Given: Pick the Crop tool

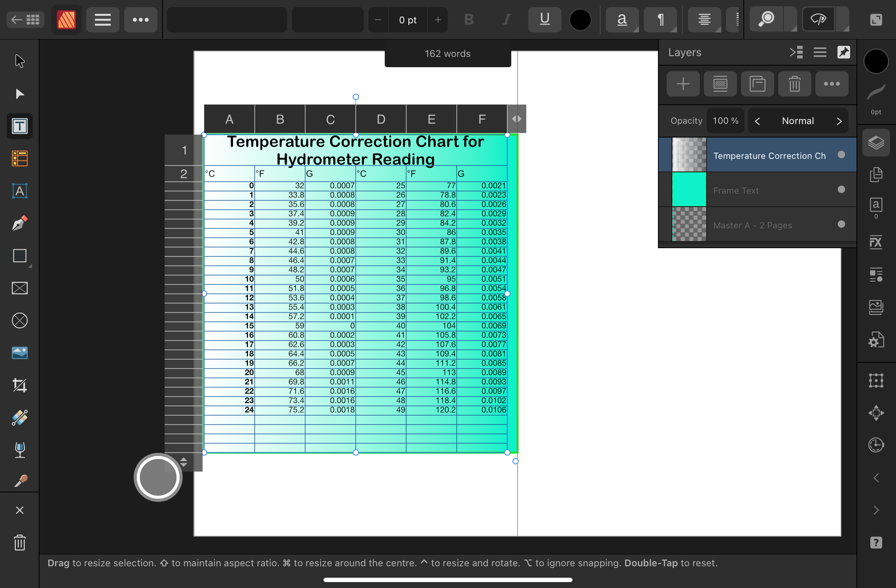Looking at the screenshot, I should [19, 385].
